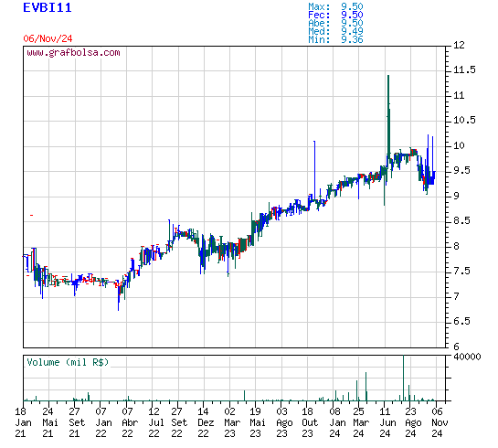Click the 12 price axis label
The height and width of the screenshot is (448, 498).
459,45
